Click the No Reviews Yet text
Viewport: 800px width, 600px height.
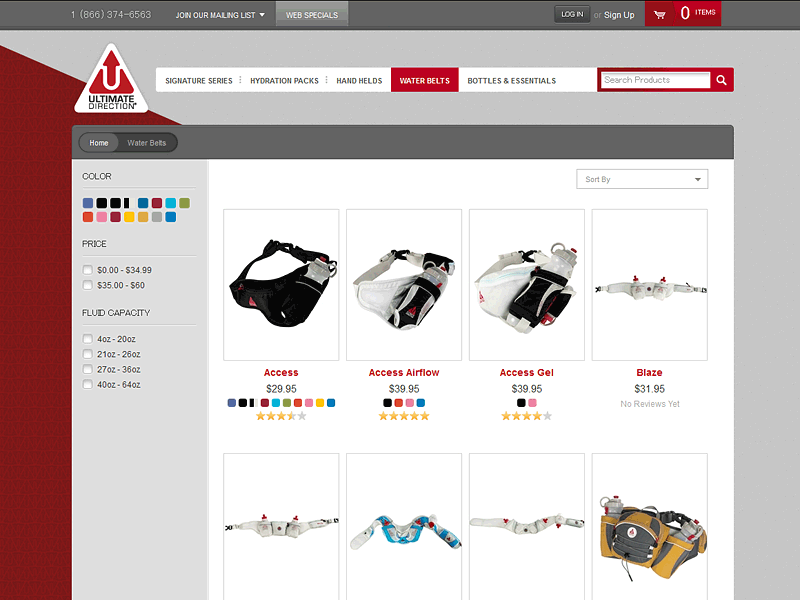649,404
